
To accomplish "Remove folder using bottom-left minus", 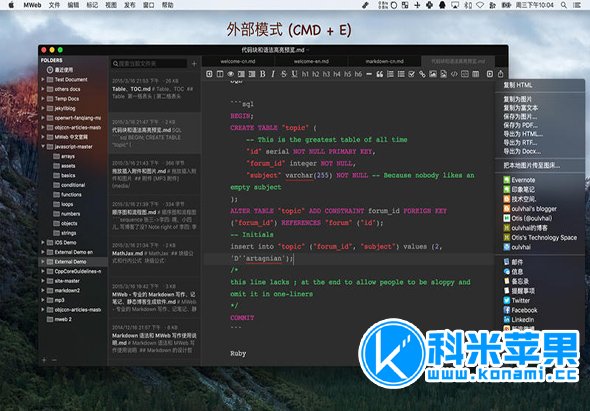I will pyautogui.click(x=54, y=360).
